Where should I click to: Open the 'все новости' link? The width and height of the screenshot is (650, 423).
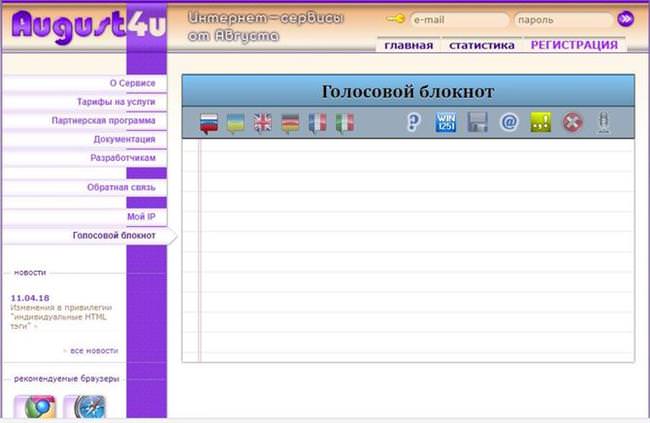pos(94,351)
